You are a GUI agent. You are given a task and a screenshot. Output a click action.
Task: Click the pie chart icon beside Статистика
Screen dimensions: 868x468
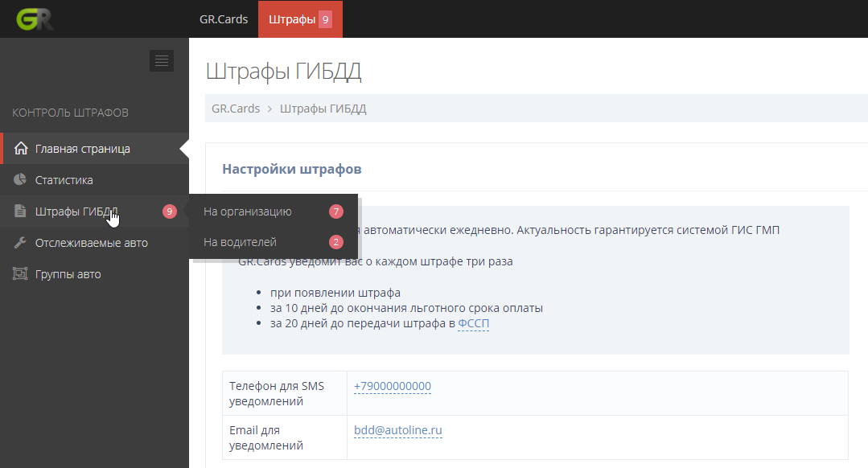[x=21, y=180]
